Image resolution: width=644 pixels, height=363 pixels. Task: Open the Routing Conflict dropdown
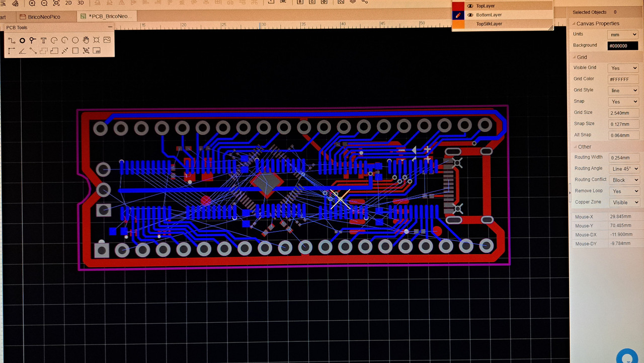point(624,180)
